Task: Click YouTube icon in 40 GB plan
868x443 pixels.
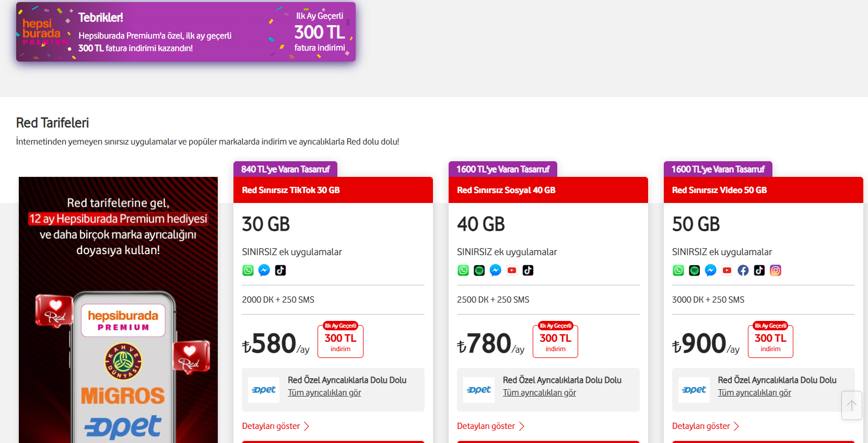Action: click(512, 270)
